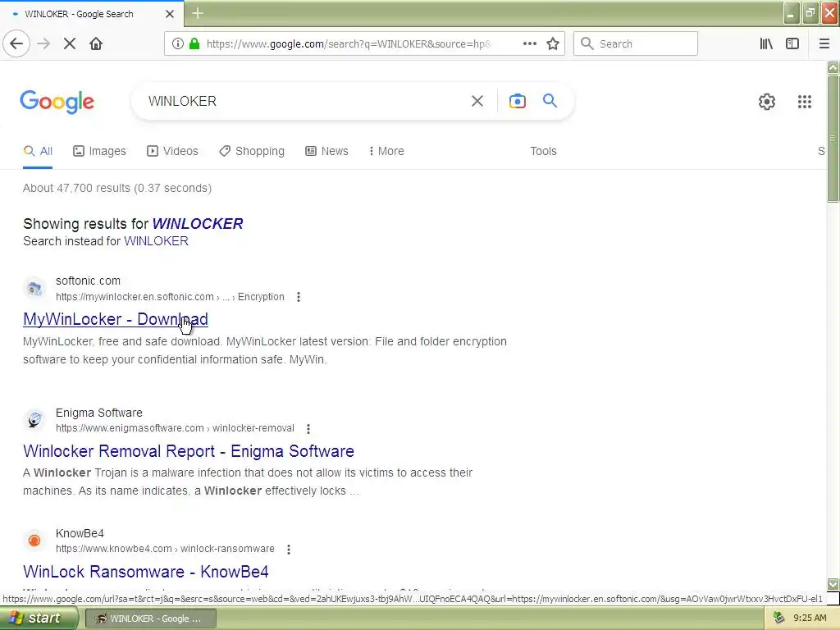840x630 pixels.
Task: Open WinLock Ransomware - KnowBe4 result
Action: 146,572
